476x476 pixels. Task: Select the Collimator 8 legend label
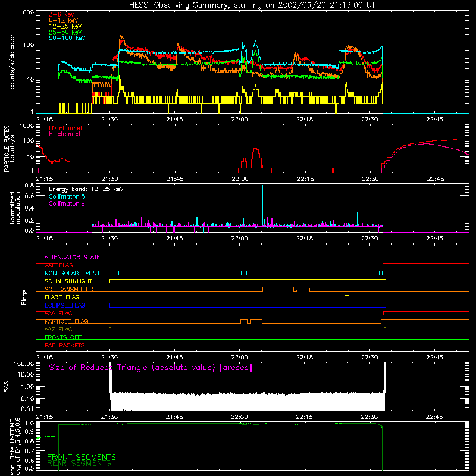[x=67, y=196]
